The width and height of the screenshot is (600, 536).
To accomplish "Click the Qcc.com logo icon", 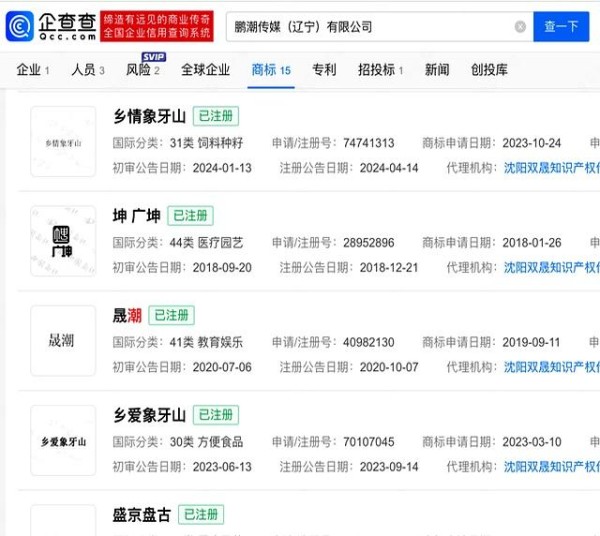I will pos(20,26).
